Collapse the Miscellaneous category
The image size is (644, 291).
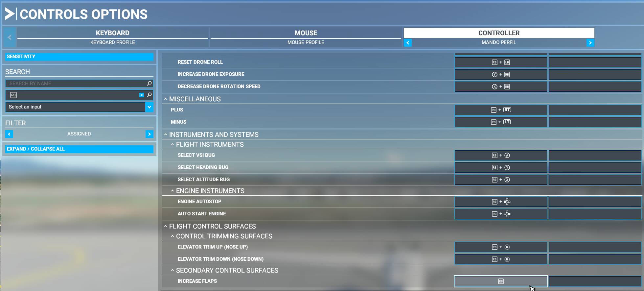166,99
